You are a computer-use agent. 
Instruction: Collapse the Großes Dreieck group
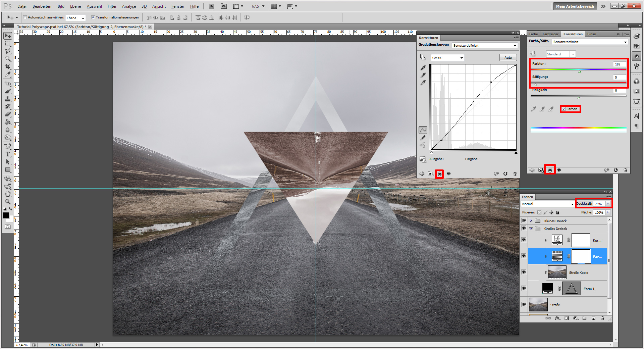click(x=531, y=229)
